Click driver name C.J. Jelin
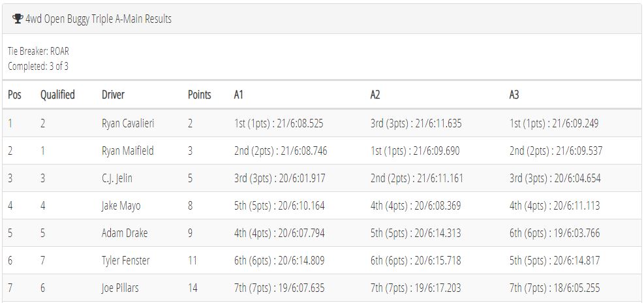 (117, 178)
